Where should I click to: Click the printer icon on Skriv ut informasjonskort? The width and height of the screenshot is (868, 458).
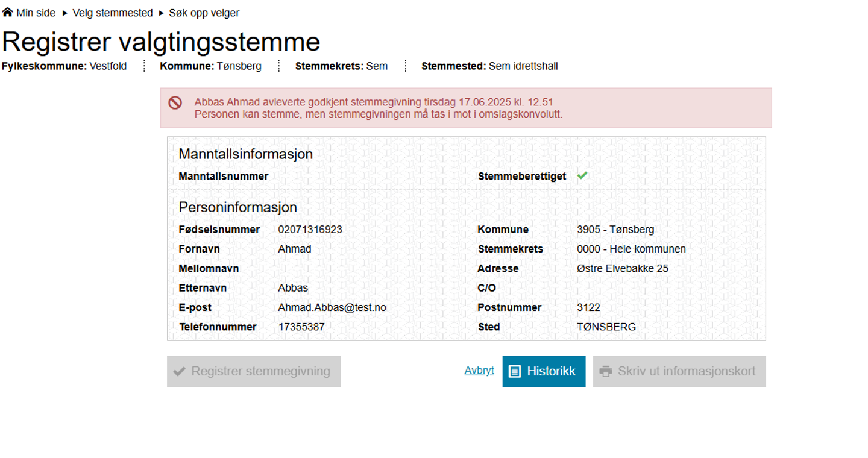coord(606,372)
